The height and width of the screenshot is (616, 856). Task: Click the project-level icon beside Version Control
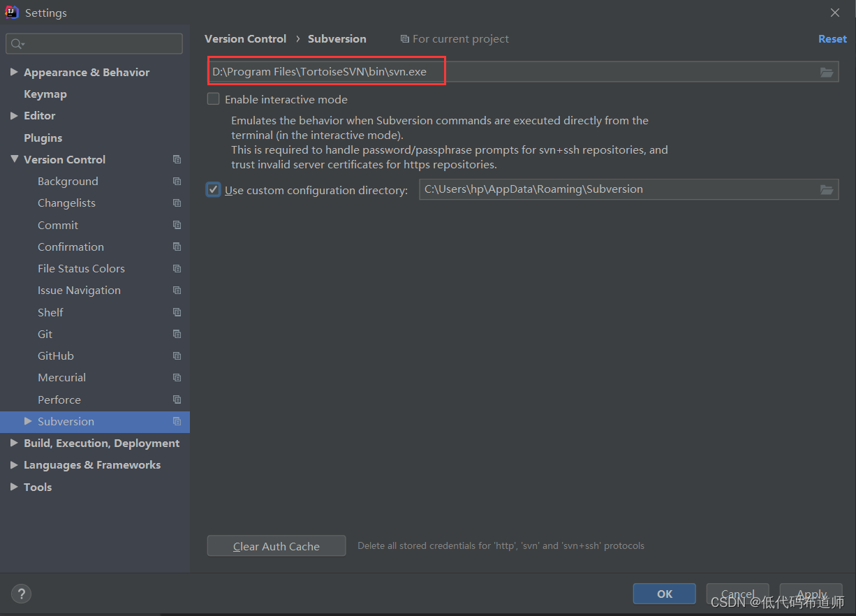point(177,159)
